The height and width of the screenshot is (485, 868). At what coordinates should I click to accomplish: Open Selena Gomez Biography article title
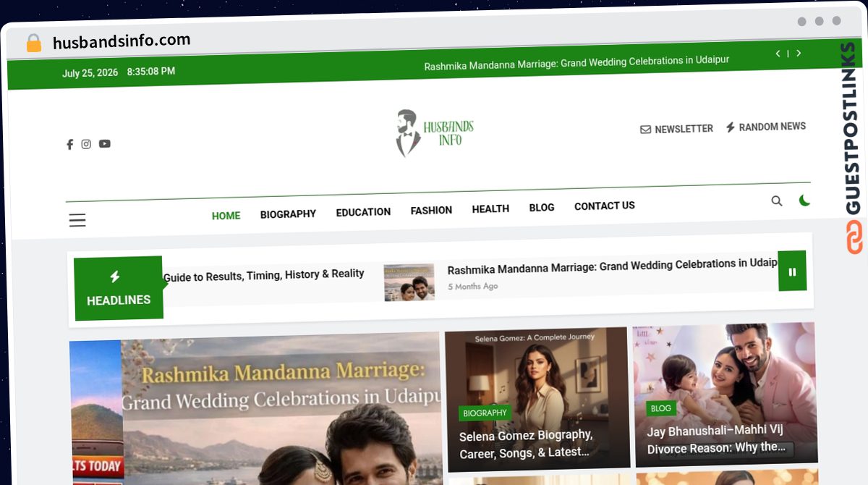tap(526, 443)
